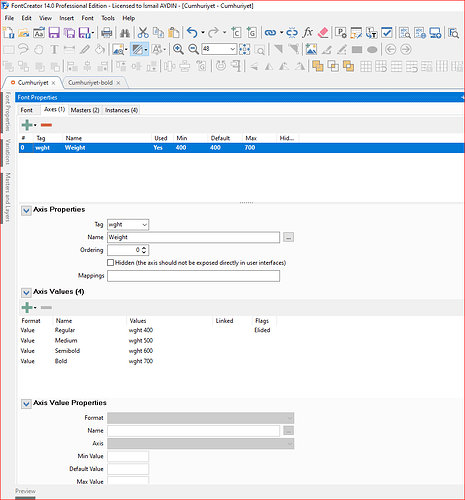Click the ellipsis button beside Name field
This screenshot has height=500, width=465.
click(x=289, y=237)
